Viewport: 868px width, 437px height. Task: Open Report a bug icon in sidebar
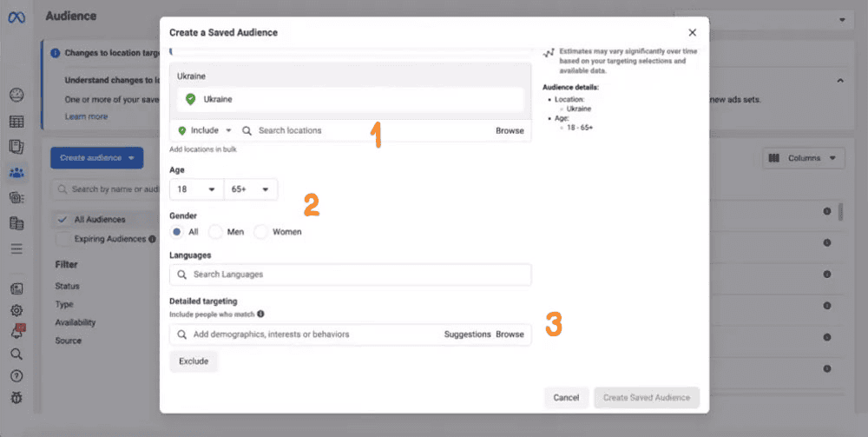(x=16, y=398)
